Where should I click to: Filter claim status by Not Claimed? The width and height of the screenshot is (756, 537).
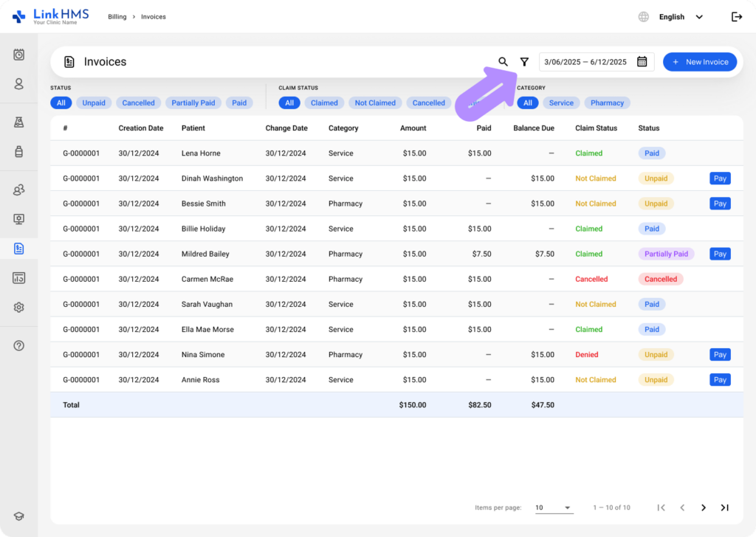375,103
